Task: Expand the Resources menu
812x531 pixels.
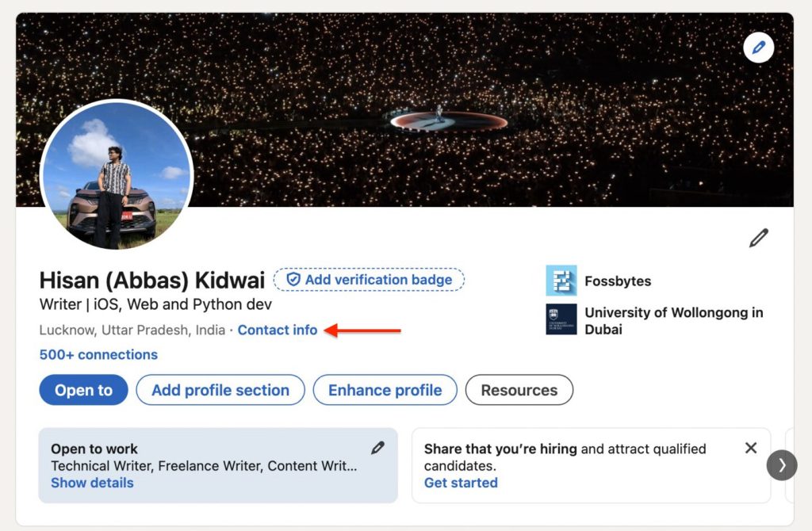Action: 519,390
